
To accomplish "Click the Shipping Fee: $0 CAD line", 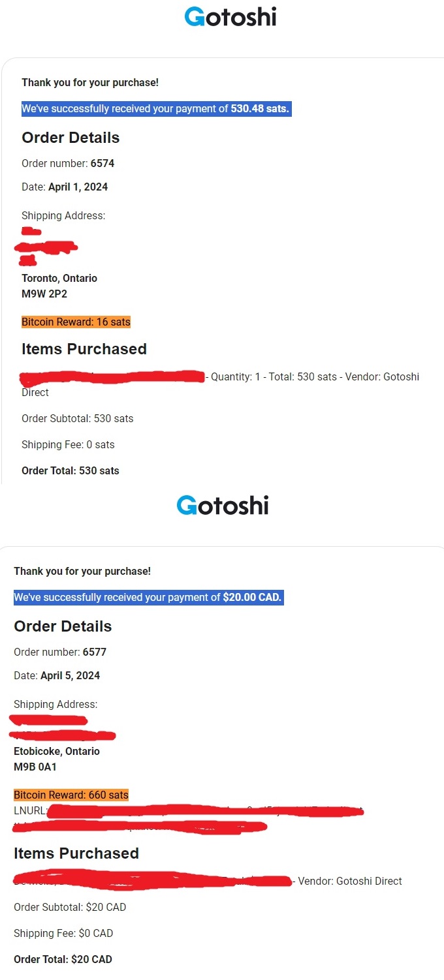I will (63, 933).
